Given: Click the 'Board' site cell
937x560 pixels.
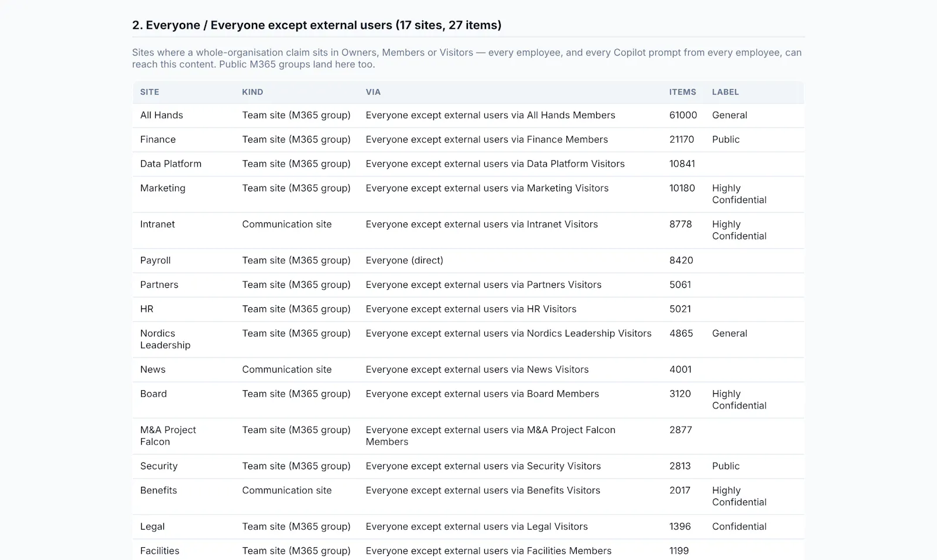Looking at the screenshot, I should click(153, 394).
